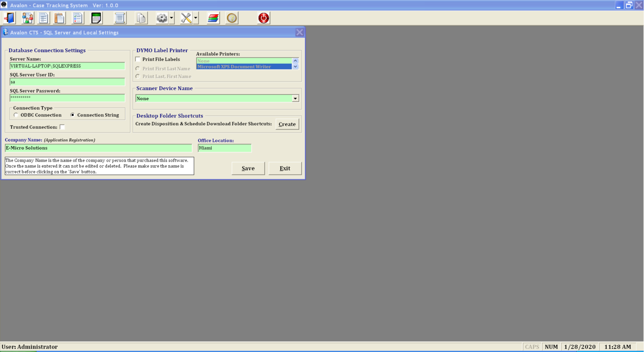This screenshot has height=352, width=644.
Task: Click User: Administrator in the status bar
Action: 30,347
